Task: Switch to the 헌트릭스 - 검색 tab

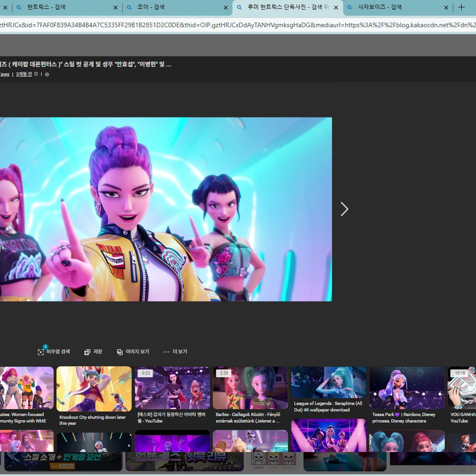Action: click(64, 7)
